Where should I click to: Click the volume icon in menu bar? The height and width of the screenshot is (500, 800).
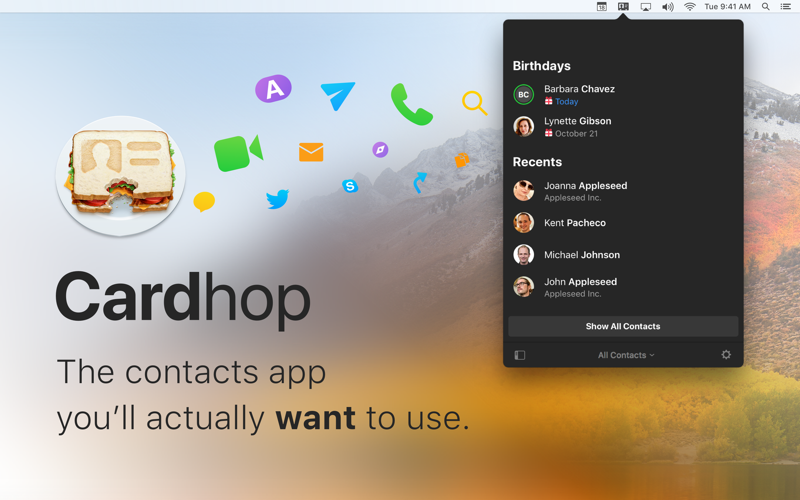[667, 7]
